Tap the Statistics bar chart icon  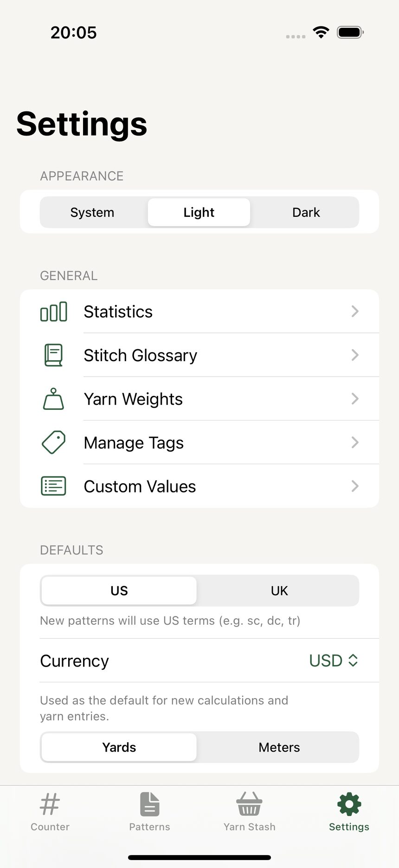53,311
